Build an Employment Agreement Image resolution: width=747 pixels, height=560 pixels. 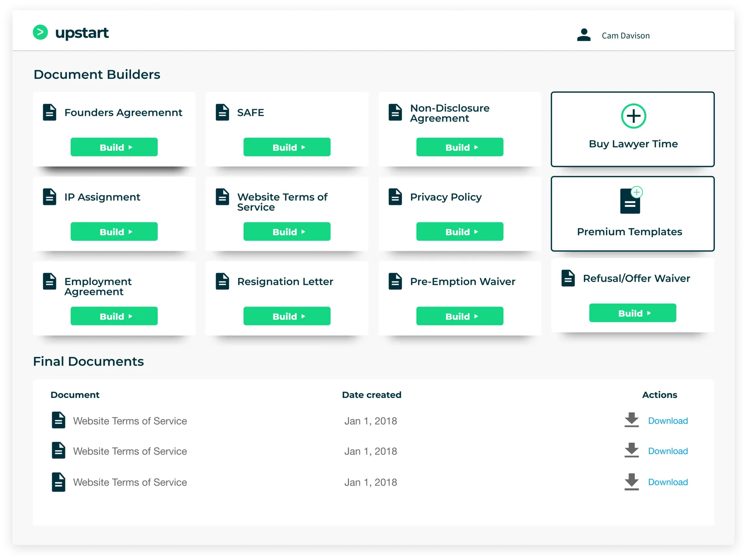(x=114, y=316)
